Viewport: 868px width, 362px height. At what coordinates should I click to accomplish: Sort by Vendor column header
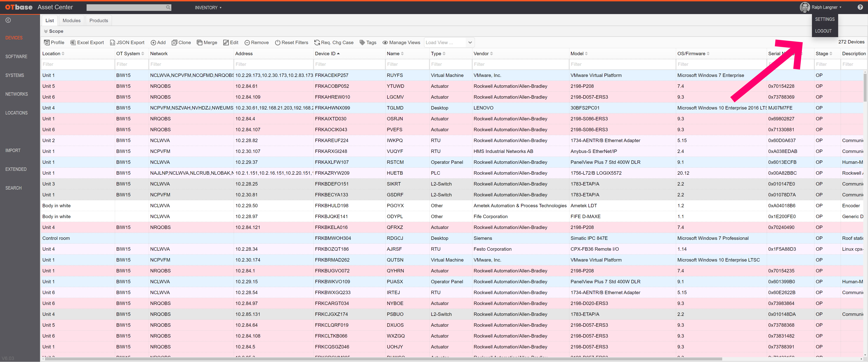(483, 54)
